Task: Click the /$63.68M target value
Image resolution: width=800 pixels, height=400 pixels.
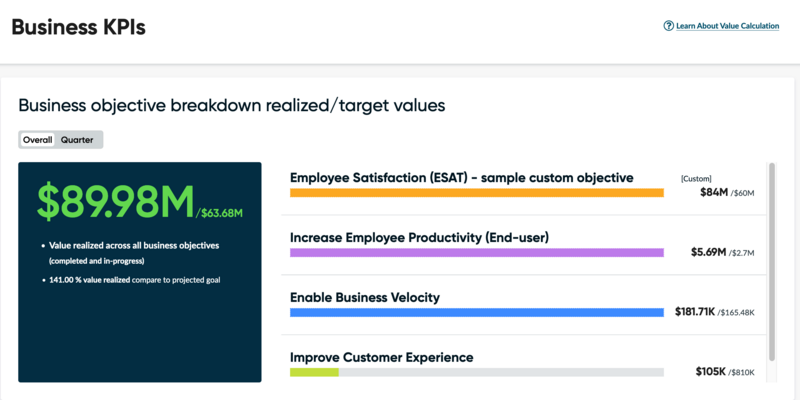Action: 219,213
